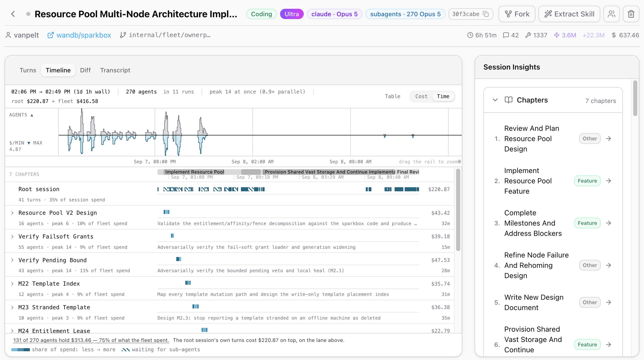Open the Diff tab
Screen dimensions: 644x360
pos(85,70)
